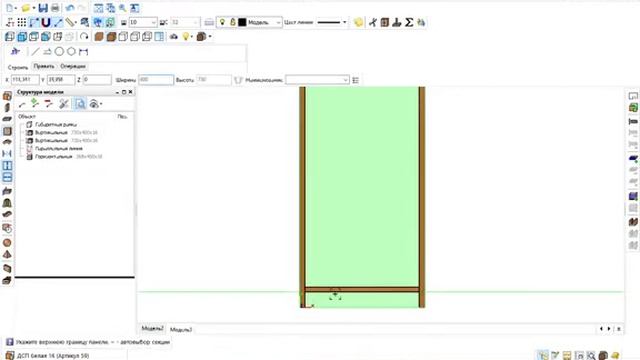The width and height of the screenshot is (640, 360).
Task: Toggle the magnet snap U icon
Action: pyautogui.click(x=46, y=22)
